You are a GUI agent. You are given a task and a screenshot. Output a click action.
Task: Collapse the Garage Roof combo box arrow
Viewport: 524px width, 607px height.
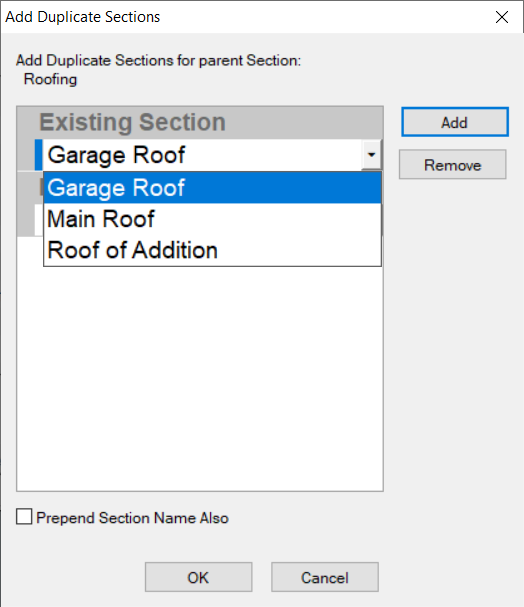372,154
